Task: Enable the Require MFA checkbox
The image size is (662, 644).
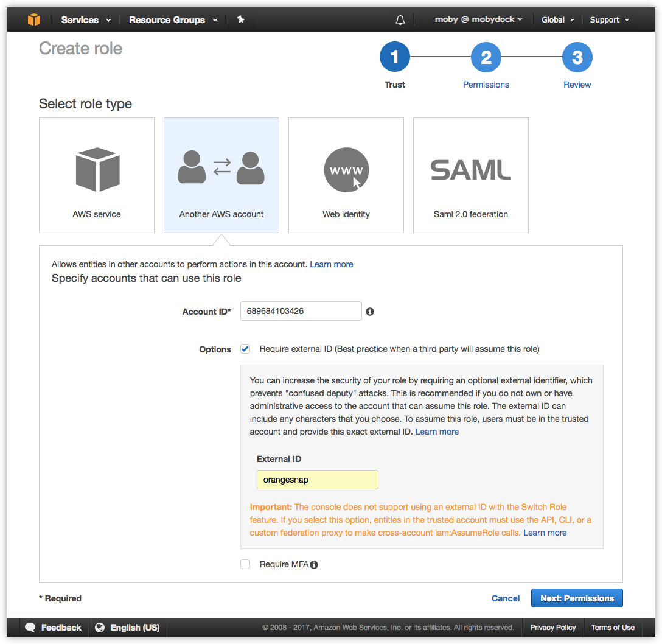Action: (245, 564)
